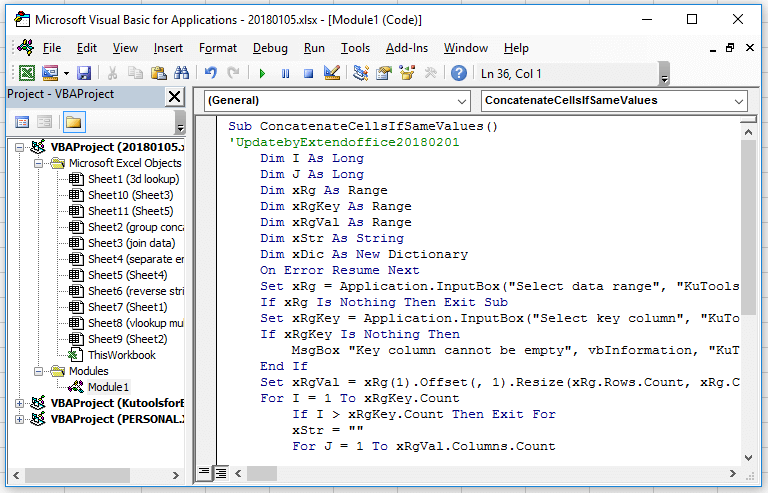Screen dimensions: 768x493
Task: Run the macro with green play button
Action: pos(262,73)
